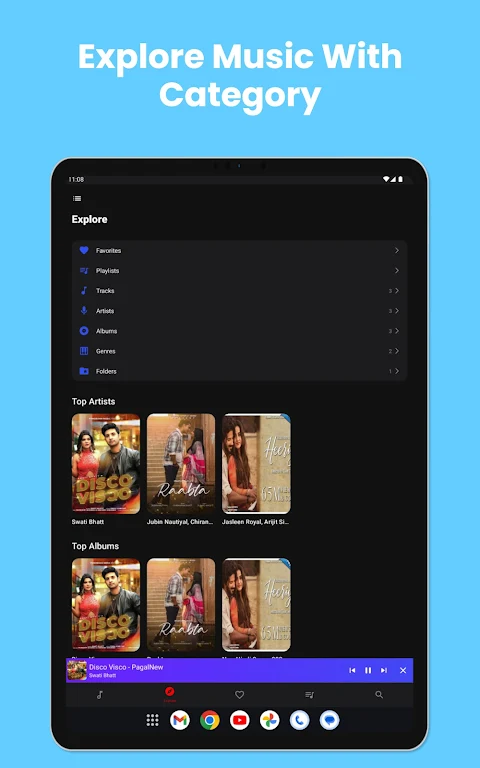Open the Playlists category
This screenshot has width=480, height=768.
click(x=240, y=270)
